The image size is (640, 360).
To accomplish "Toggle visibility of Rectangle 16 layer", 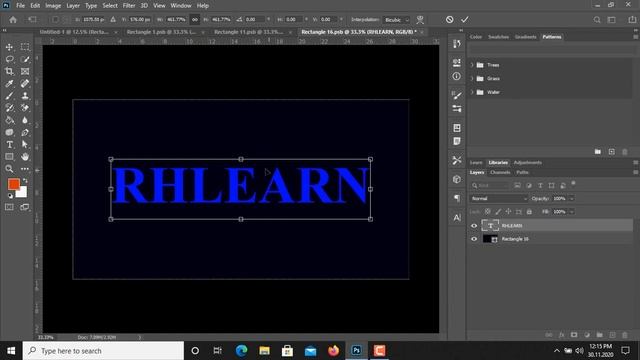I will [x=474, y=239].
